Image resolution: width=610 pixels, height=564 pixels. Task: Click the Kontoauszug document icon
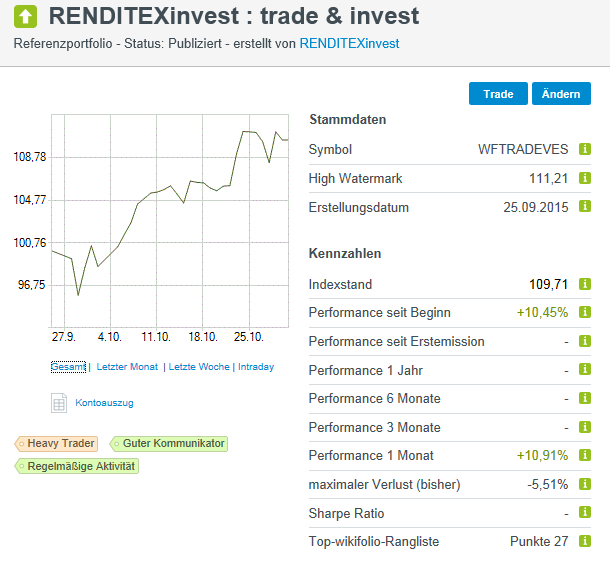click(x=58, y=403)
